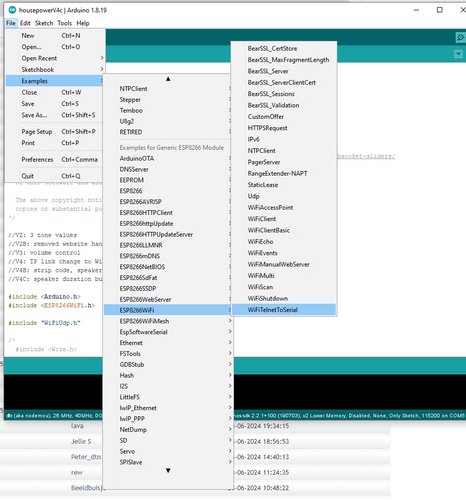Open the EspSoftwareSerial examples entry
Screen dimensions: 466x500
coord(168,332)
